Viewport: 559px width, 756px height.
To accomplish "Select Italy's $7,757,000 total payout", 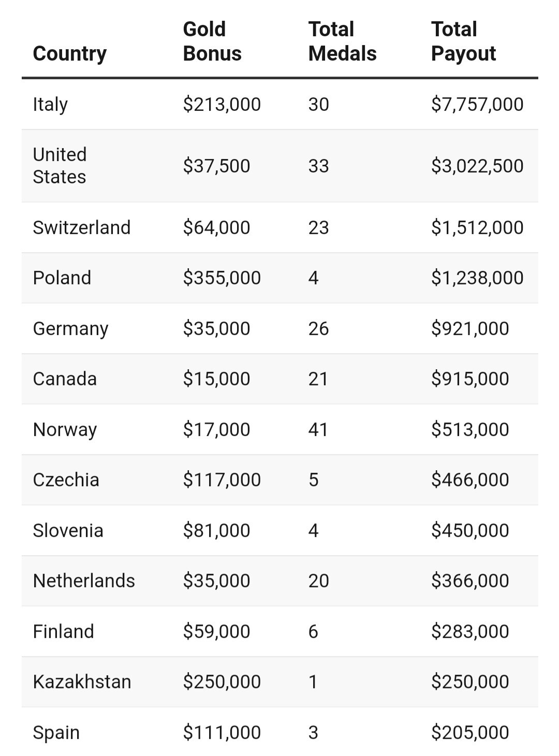I will click(x=477, y=104).
